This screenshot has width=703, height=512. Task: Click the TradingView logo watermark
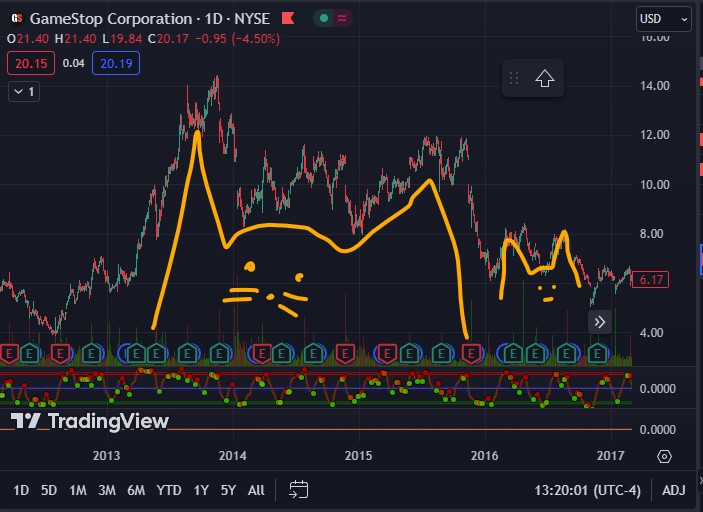click(89, 421)
